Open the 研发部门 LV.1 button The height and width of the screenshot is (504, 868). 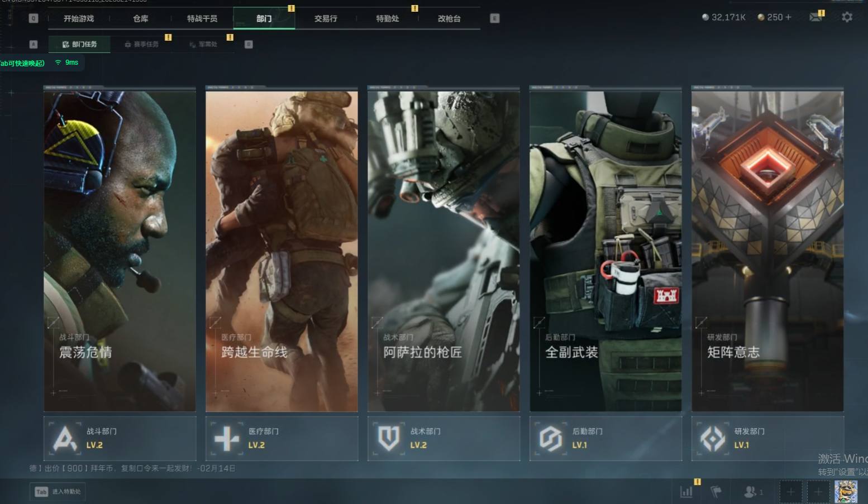768,439
